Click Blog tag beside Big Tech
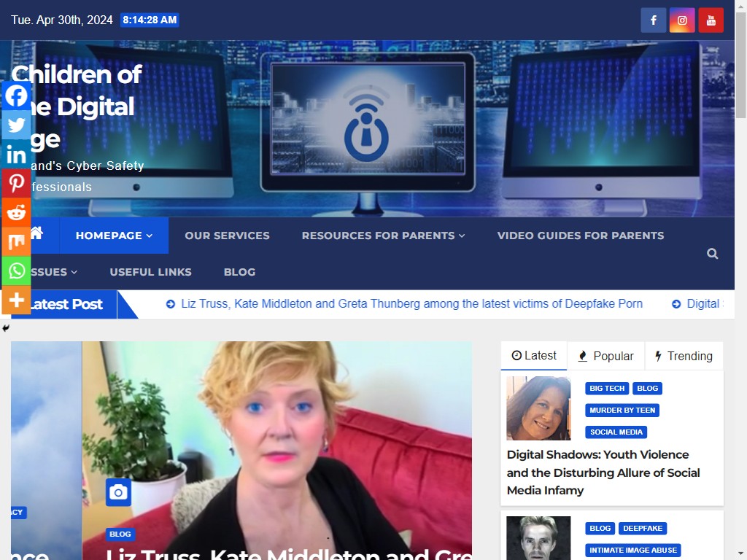747x560 pixels. point(647,388)
